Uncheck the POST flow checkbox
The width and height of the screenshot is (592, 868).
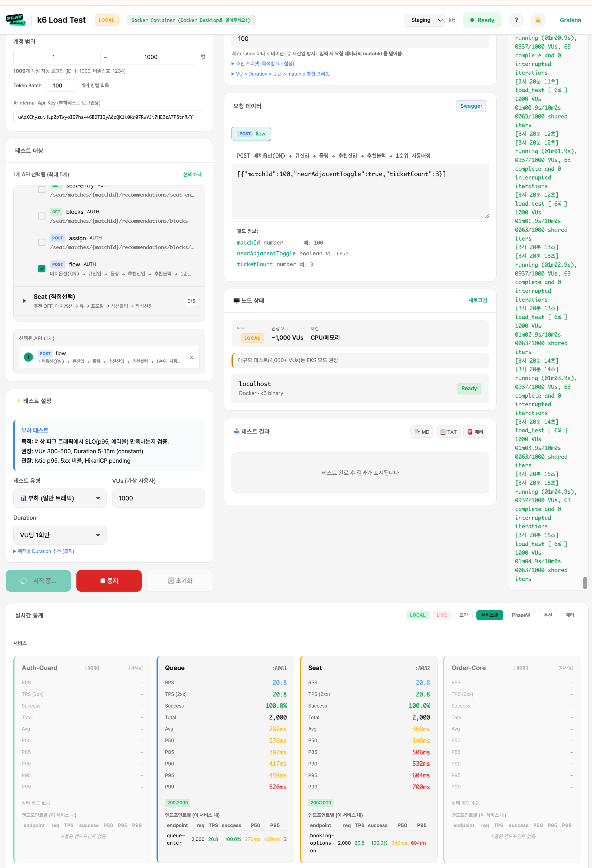coord(42,268)
